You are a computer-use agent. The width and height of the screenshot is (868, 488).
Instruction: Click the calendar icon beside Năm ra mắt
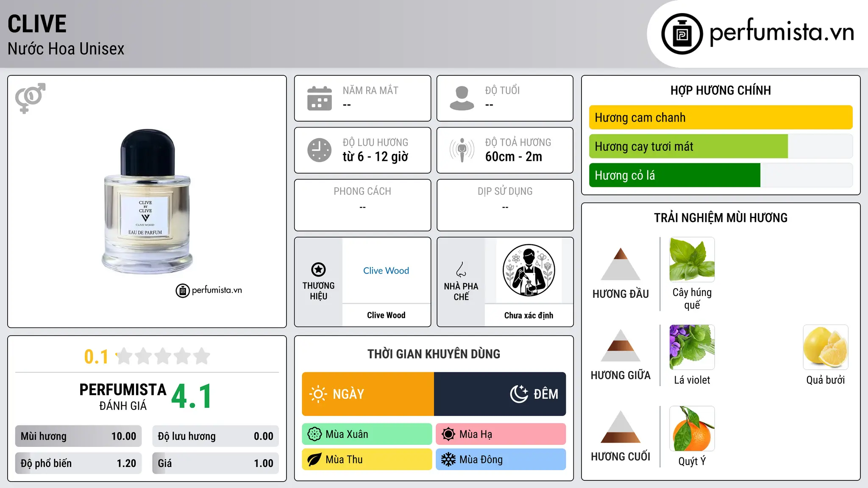(320, 98)
